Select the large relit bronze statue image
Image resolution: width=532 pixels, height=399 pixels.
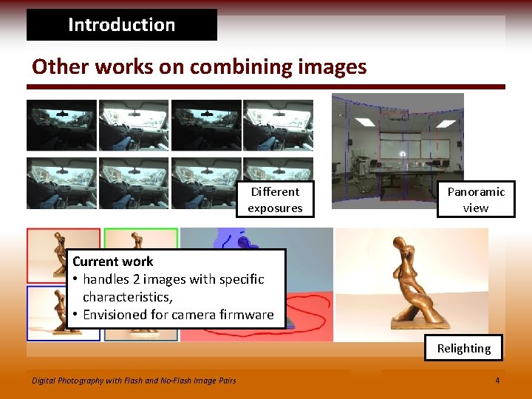click(x=412, y=284)
